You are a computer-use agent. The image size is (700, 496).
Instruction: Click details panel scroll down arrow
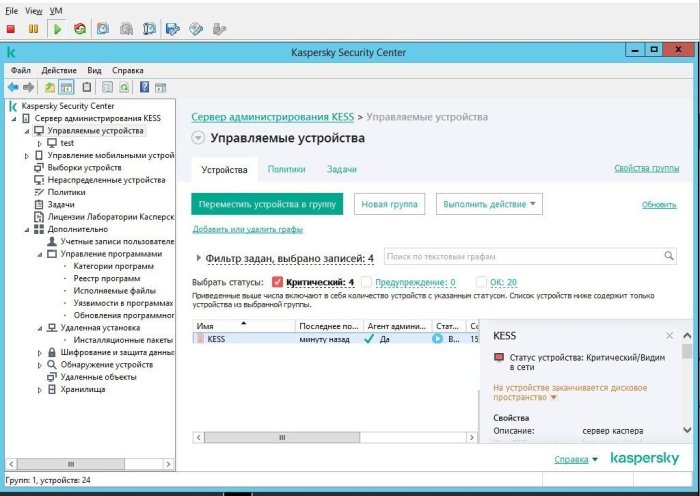pos(688,430)
